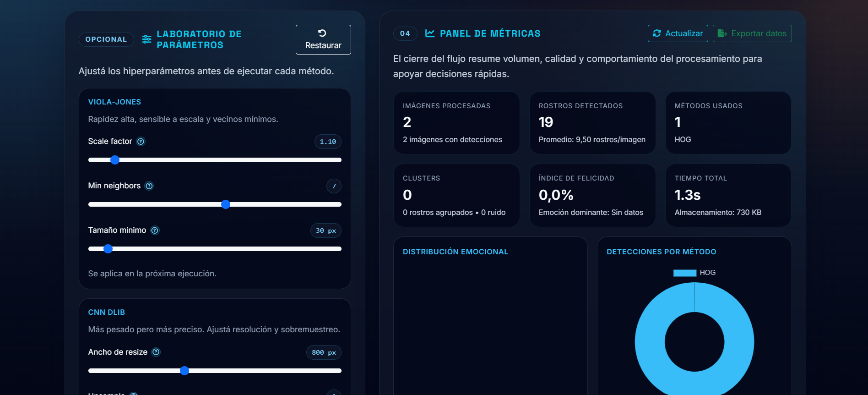
Task: Click the CNN DLIB section heading
Action: coord(106,313)
